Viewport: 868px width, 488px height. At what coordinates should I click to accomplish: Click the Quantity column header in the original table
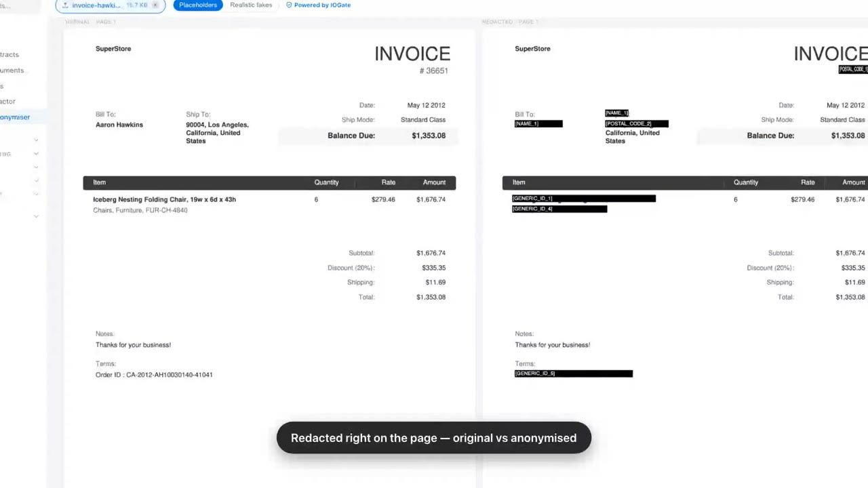(326, 182)
